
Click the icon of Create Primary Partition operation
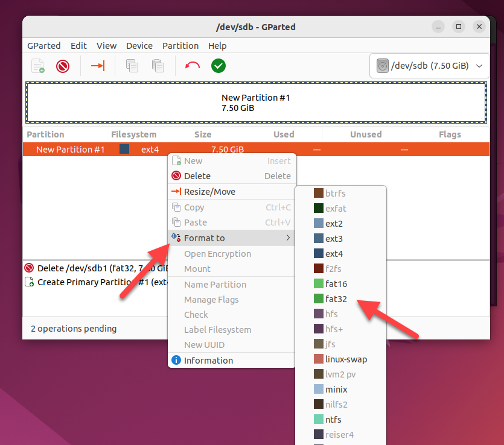pyautogui.click(x=29, y=282)
